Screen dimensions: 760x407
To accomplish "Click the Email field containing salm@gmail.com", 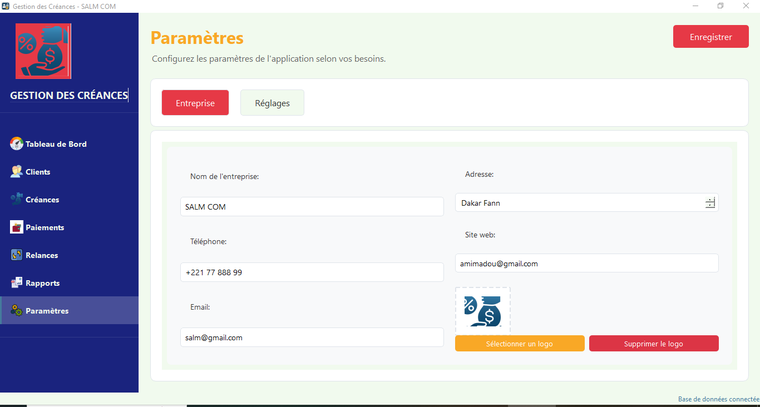I will [312, 337].
